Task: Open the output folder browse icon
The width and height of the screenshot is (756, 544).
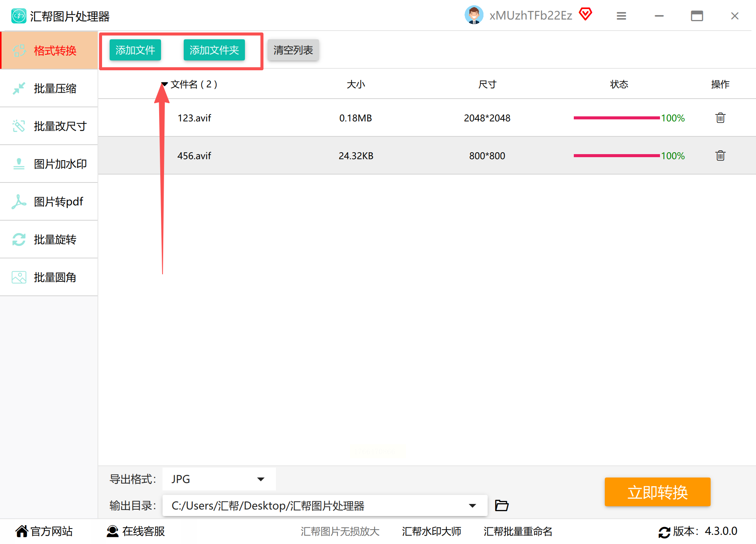Action: [x=502, y=505]
